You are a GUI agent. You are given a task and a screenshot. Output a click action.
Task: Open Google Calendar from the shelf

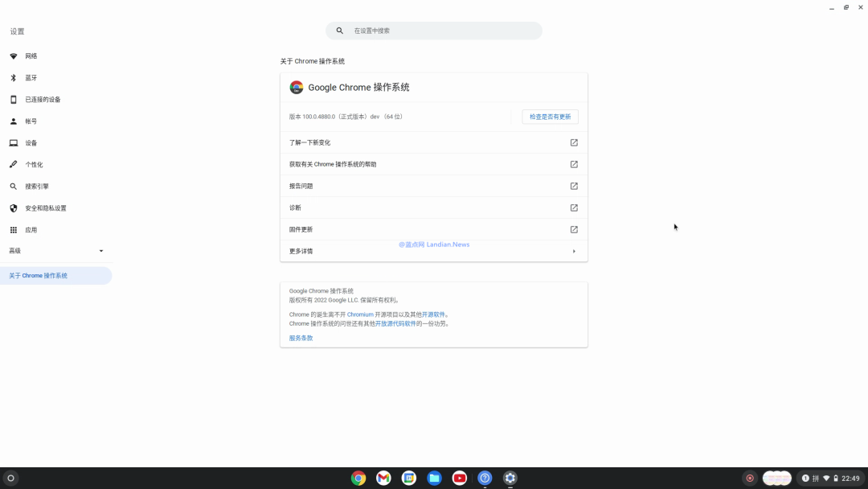[409, 477]
